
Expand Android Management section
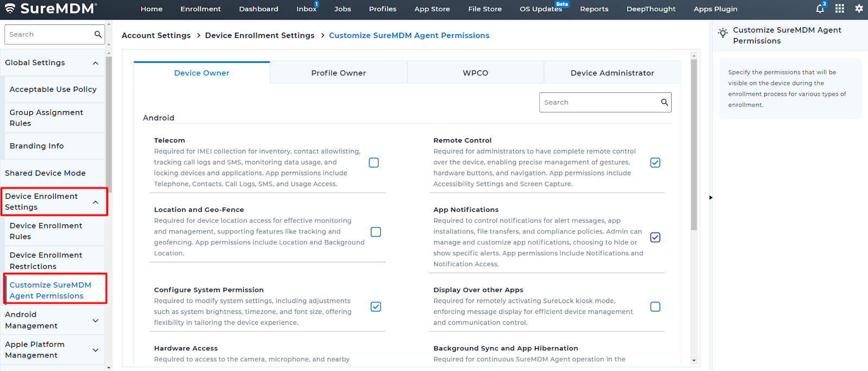tap(95, 320)
